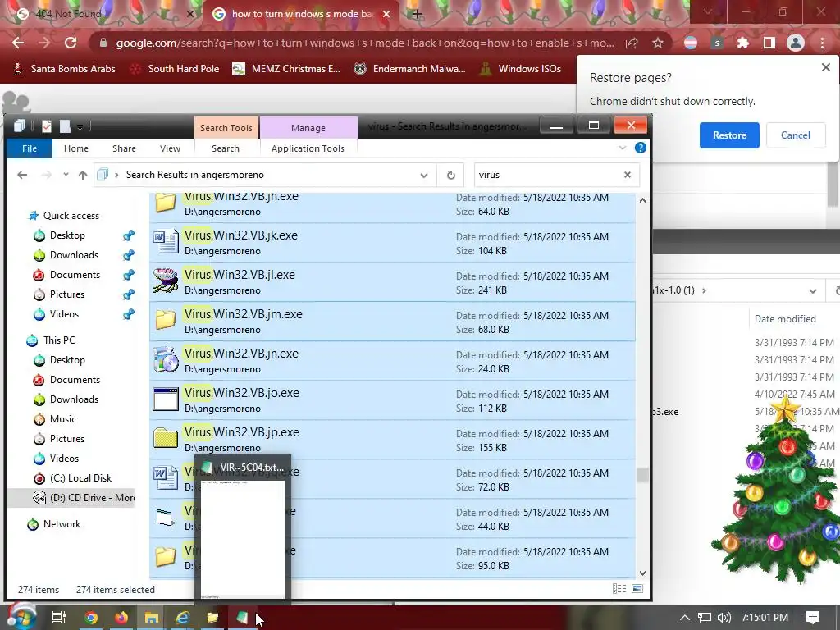The image size is (840, 630).
Task: Go back in File Explorer
Action: [x=22, y=175]
